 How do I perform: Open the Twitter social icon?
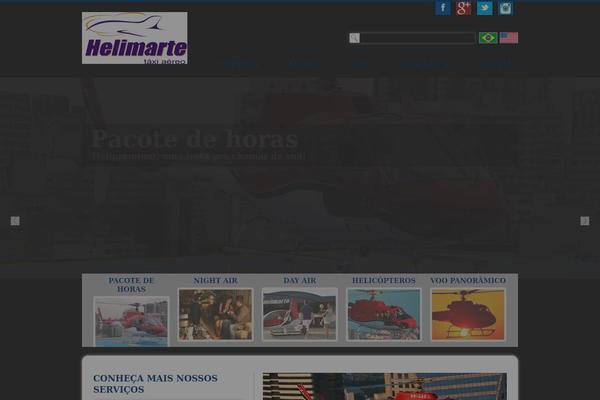pyautogui.click(x=484, y=8)
